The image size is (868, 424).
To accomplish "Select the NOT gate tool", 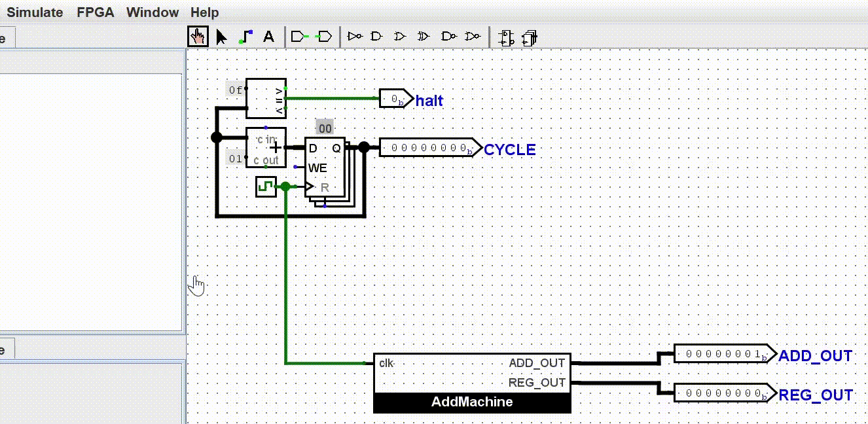I will pos(355,37).
